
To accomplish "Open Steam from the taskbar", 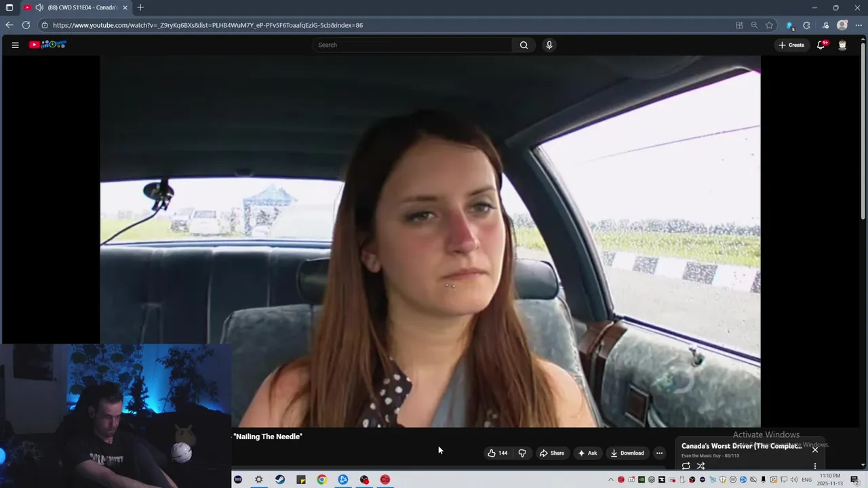I will [280, 479].
